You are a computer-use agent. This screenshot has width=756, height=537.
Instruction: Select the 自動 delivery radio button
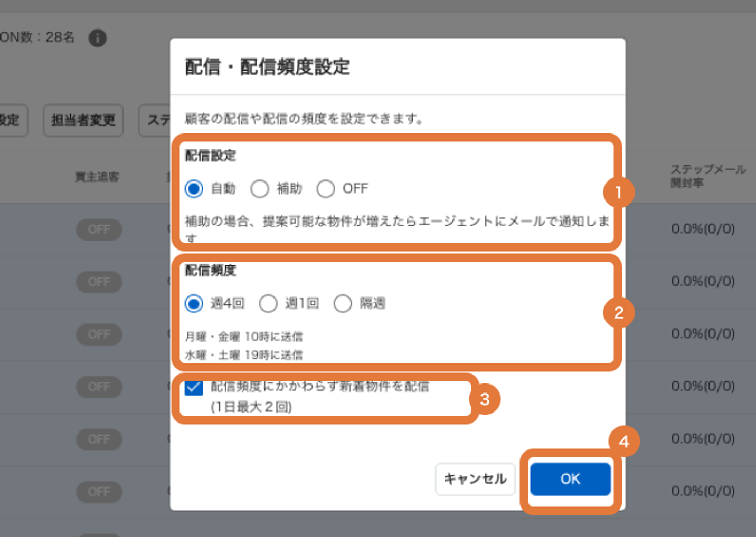click(194, 188)
